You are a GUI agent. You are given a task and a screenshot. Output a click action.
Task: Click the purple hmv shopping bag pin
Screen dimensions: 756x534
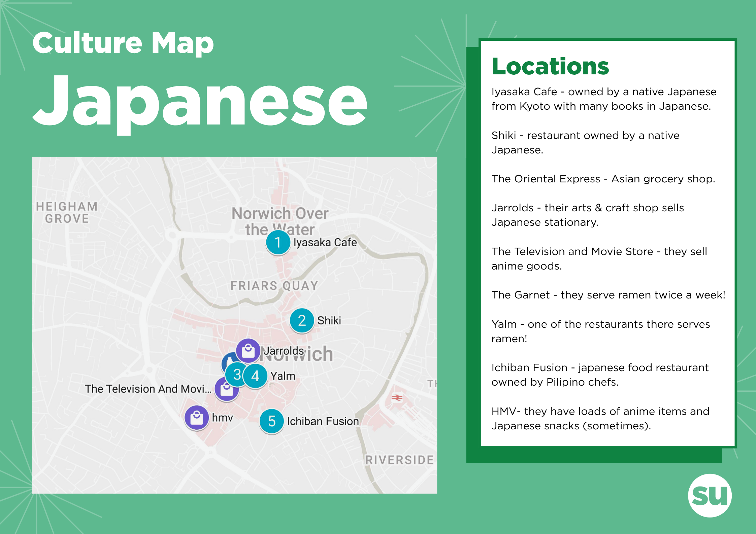[197, 418]
